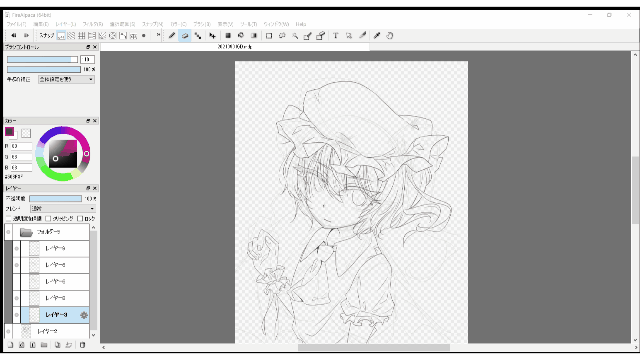Viewport: 640px width, 360px height.
Task: Select the Selection Pen tool
Action: 308,36
